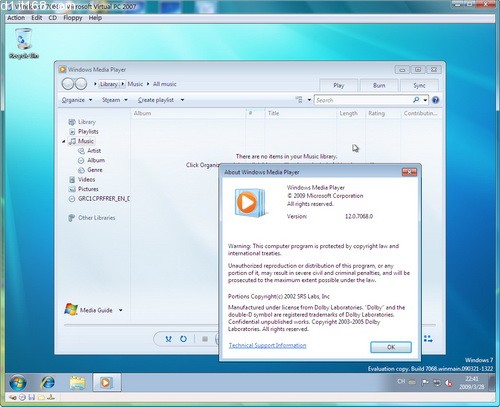Open the Stream dropdown menu
The height and width of the screenshot is (407, 500).
(115, 100)
